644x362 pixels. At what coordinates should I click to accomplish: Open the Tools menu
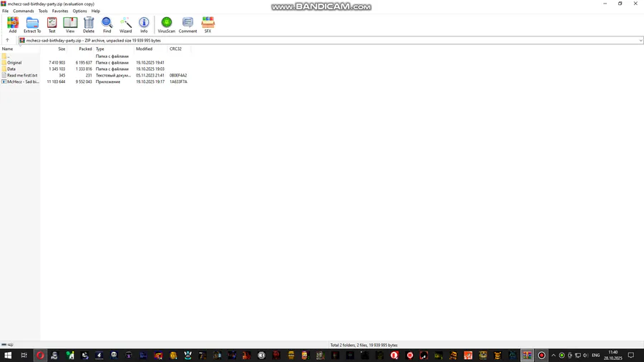(43, 11)
